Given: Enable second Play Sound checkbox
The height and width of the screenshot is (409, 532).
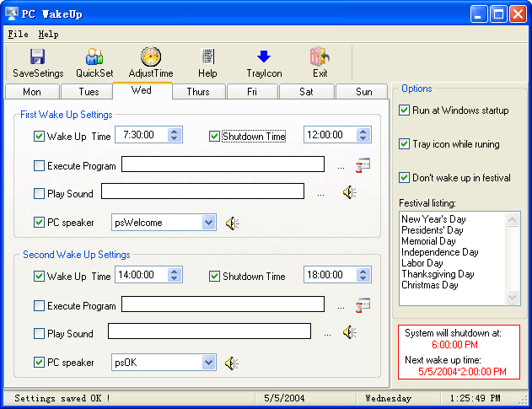Looking at the screenshot, I should tap(39, 333).
